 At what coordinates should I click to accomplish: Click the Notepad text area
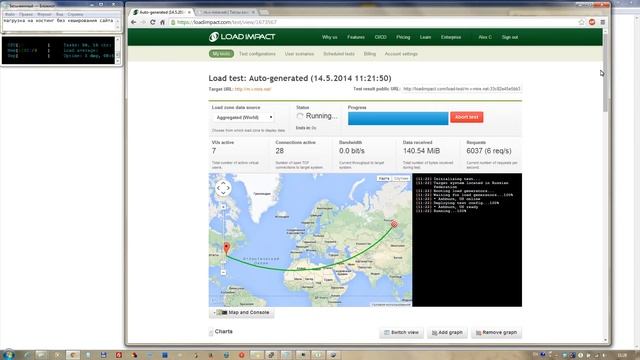pos(60,24)
